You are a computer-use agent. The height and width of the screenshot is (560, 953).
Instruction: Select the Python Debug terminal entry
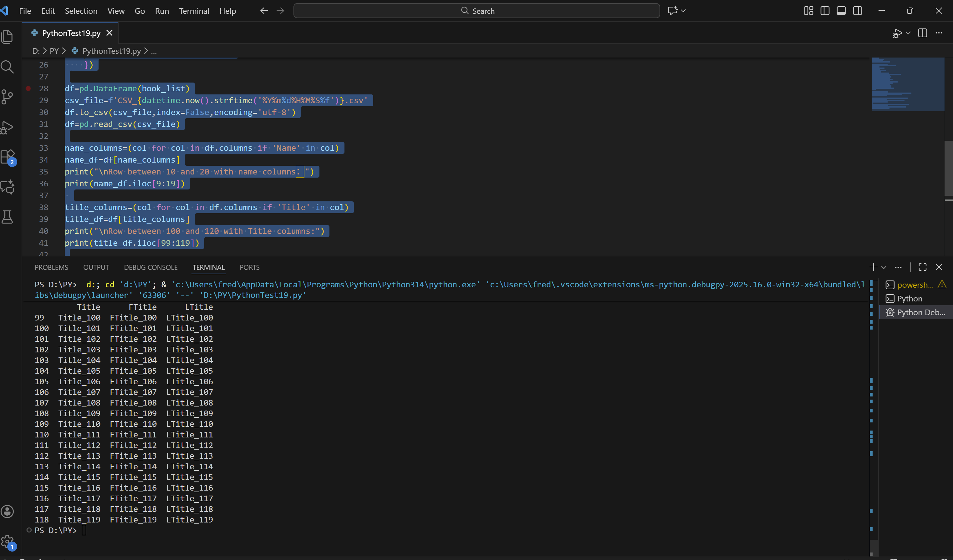click(x=920, y=312)
